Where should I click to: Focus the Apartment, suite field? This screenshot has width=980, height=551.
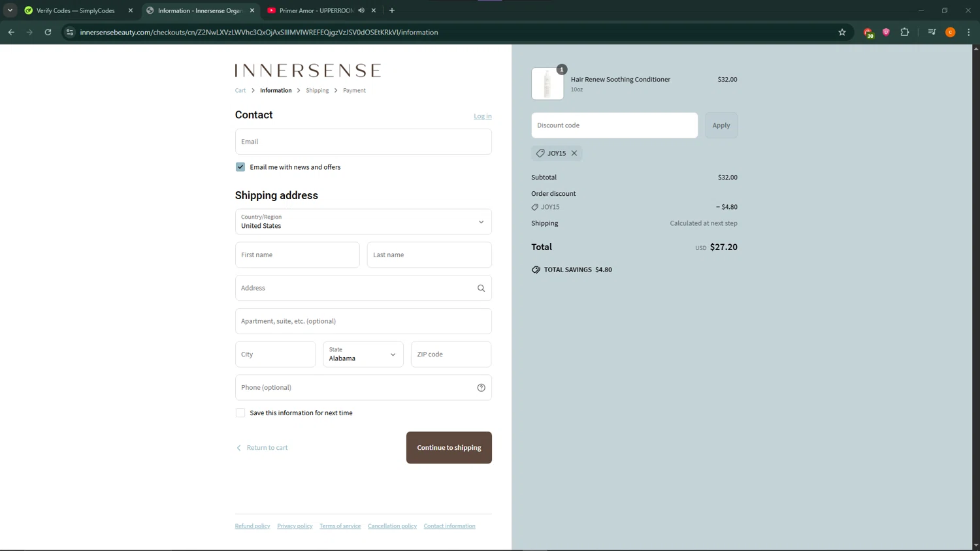(x=363, y=321)
